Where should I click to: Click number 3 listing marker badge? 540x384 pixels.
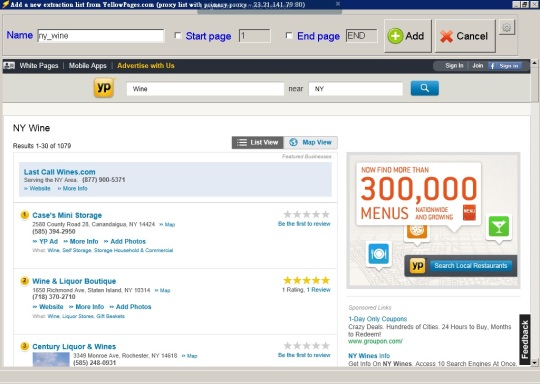[24, 346]
